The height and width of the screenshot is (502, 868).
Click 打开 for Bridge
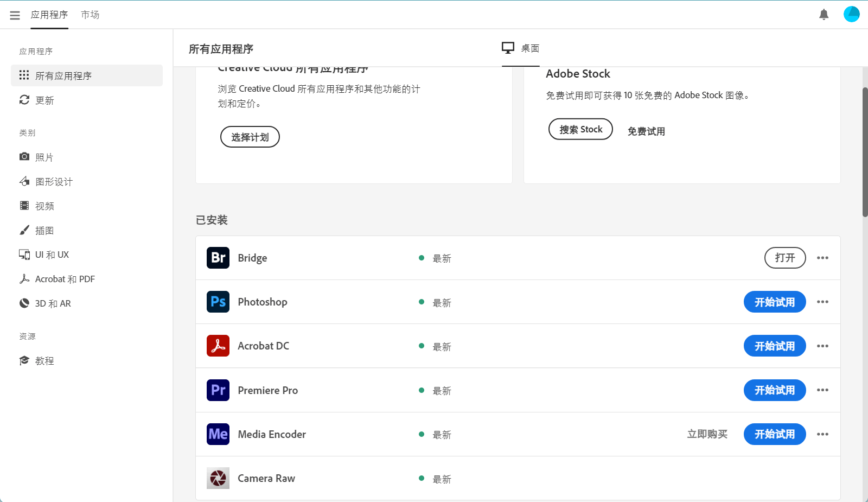coord(785,258)
